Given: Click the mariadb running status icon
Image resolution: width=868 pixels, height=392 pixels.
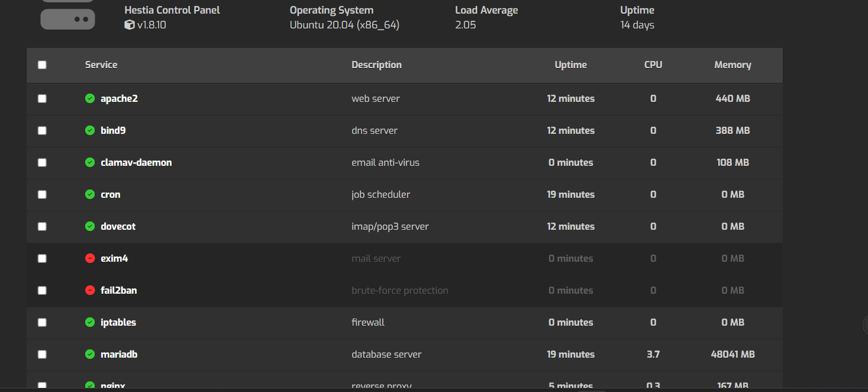Looking at the screenshot, I should (90, 354).
